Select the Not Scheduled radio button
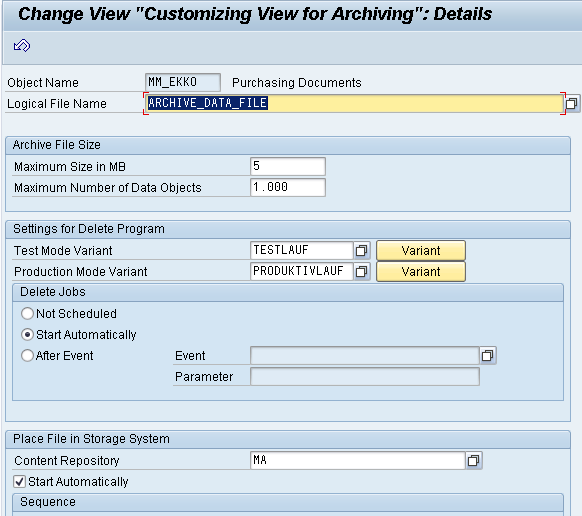Image resolution: width=582 pixels, height=516 pixels. coord(27,314)
